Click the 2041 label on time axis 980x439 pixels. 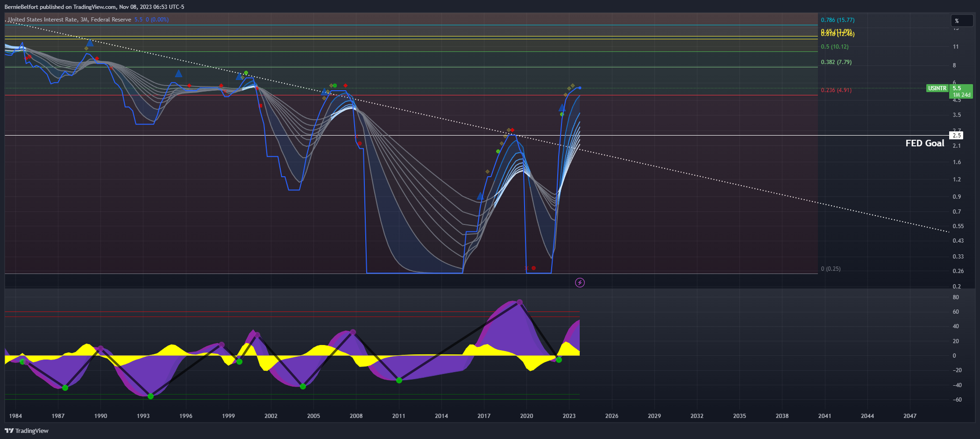coord(825,416)
